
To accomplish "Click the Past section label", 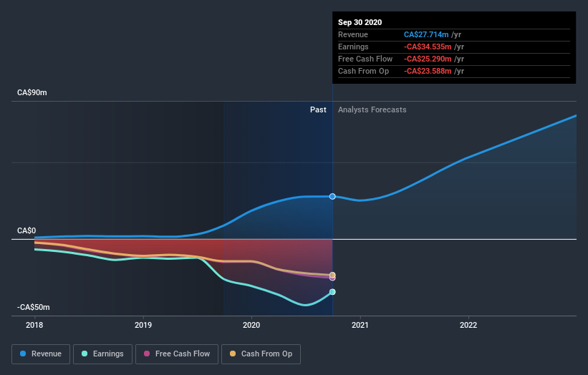I will [318, 109].
